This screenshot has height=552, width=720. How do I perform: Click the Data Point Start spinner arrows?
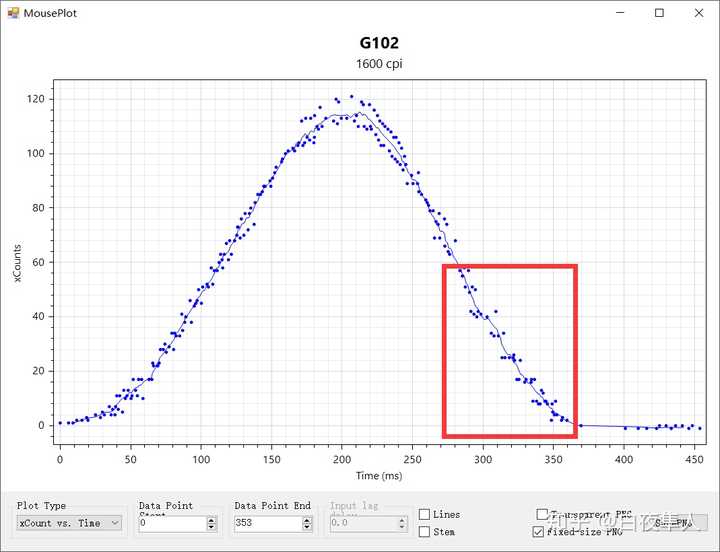[211, 524]
